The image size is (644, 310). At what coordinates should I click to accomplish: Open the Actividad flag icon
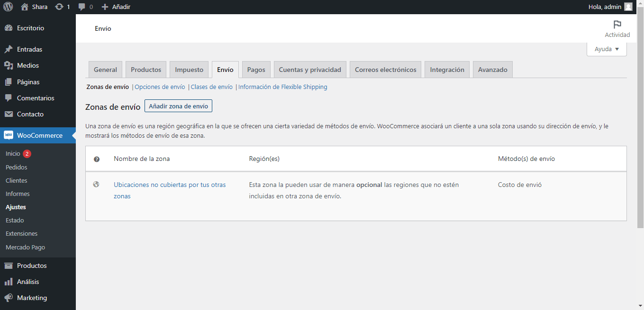617,25
